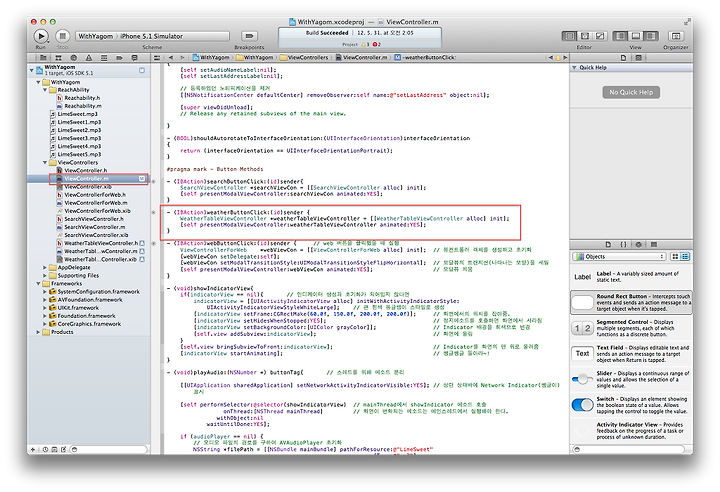
Task: Click the WithYagom folder in jump bar
Action: tap(255, 58)
